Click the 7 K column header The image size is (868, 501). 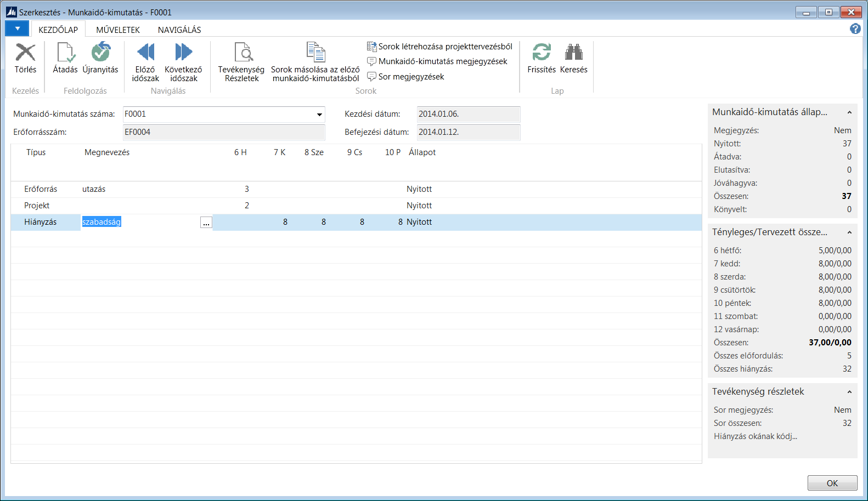coord(279,152)
